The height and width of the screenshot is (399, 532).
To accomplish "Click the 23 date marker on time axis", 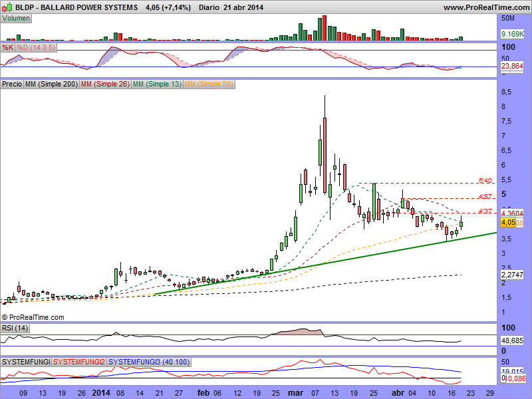I will (471, 393).
